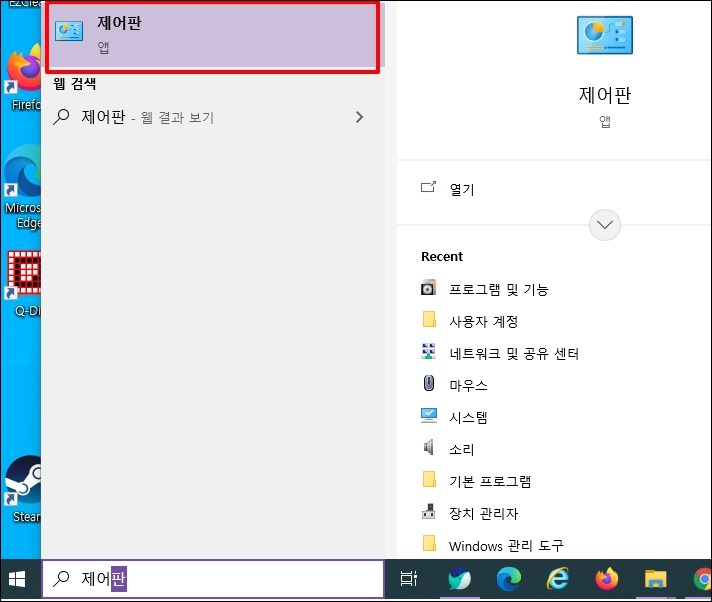Click the taskbar search box with 제어판

coord(213,578)
